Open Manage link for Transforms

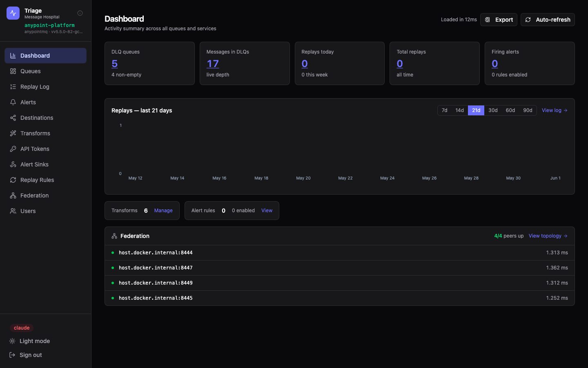[x=163, y=211]
